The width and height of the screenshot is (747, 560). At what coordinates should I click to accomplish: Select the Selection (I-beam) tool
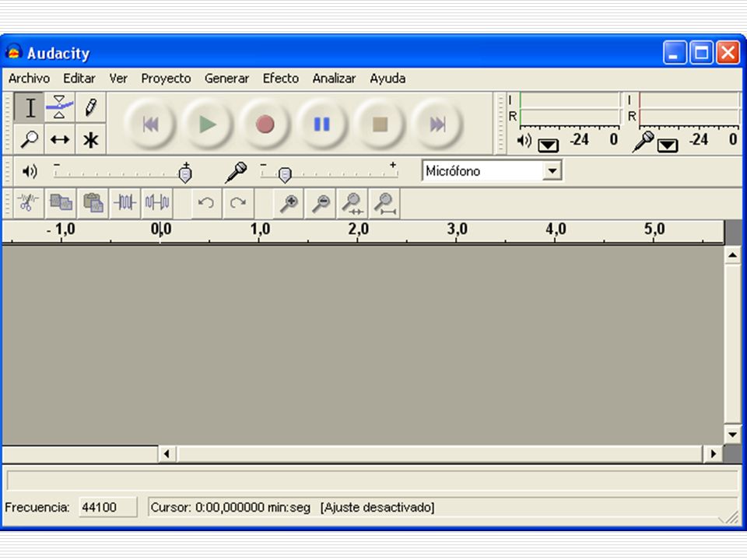click(30, 107)
